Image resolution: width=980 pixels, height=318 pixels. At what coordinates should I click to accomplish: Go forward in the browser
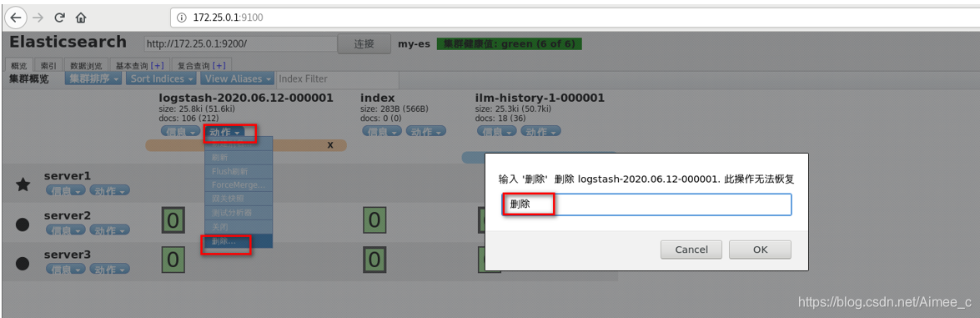pyautogui.click(x=38, y=18)
